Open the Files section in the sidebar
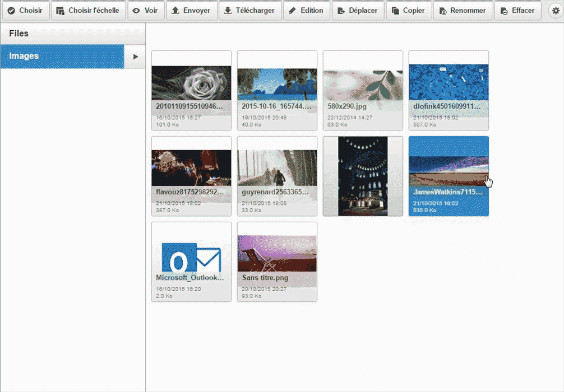This screenshot has width=564, height=392. click(34, 34)
